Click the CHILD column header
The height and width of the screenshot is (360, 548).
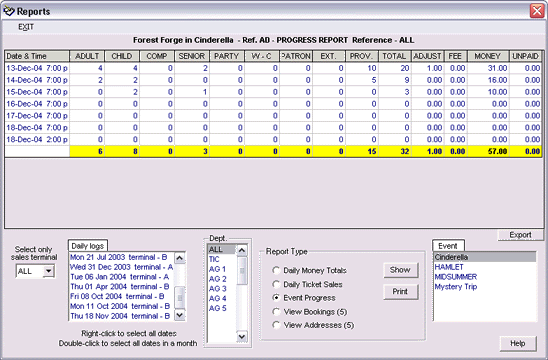click(x=122, y=56)
